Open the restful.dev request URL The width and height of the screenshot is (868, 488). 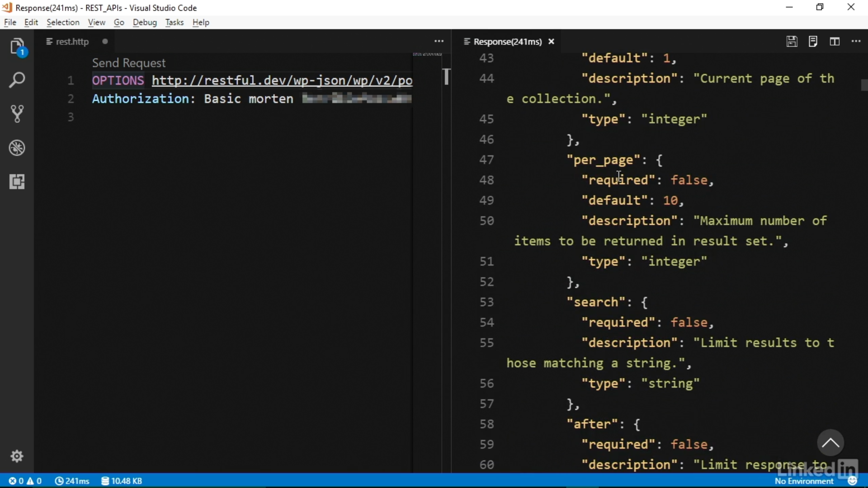[x=282, y=80]
